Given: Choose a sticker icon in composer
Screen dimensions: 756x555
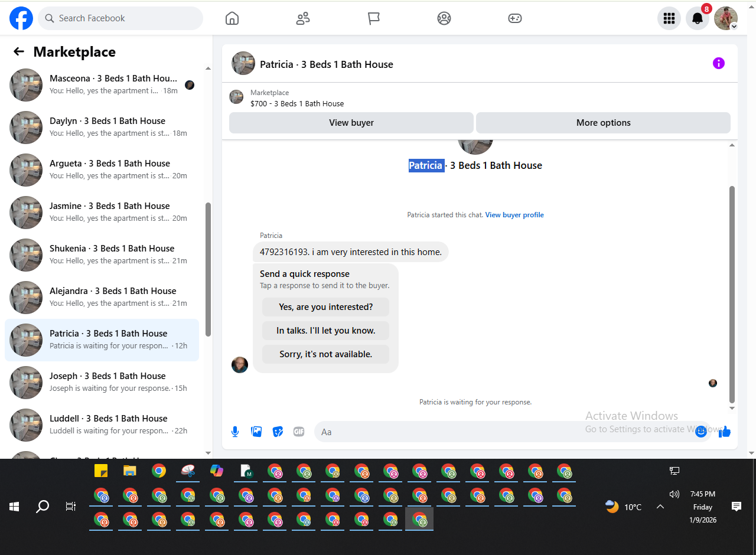Looking at the screenshot, I should [278, 432].
